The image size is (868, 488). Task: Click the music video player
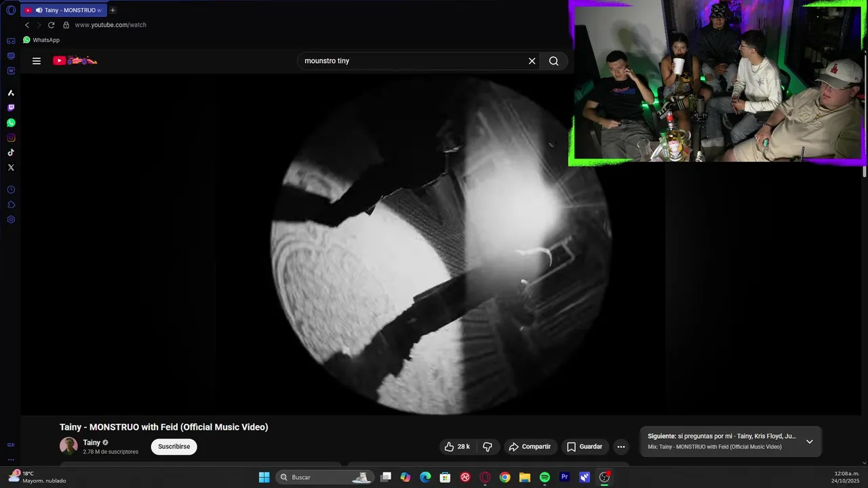tap(441, 244)
